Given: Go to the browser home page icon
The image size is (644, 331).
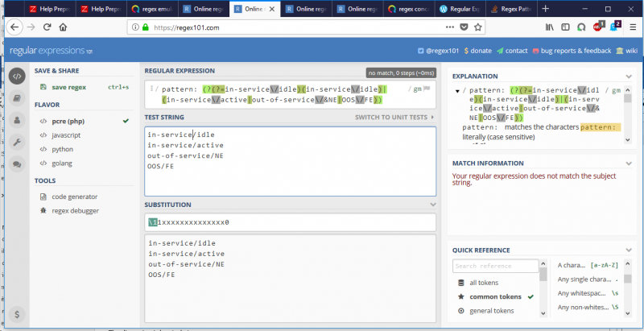Looking at the screenshot, I should (x=63, y=27).
